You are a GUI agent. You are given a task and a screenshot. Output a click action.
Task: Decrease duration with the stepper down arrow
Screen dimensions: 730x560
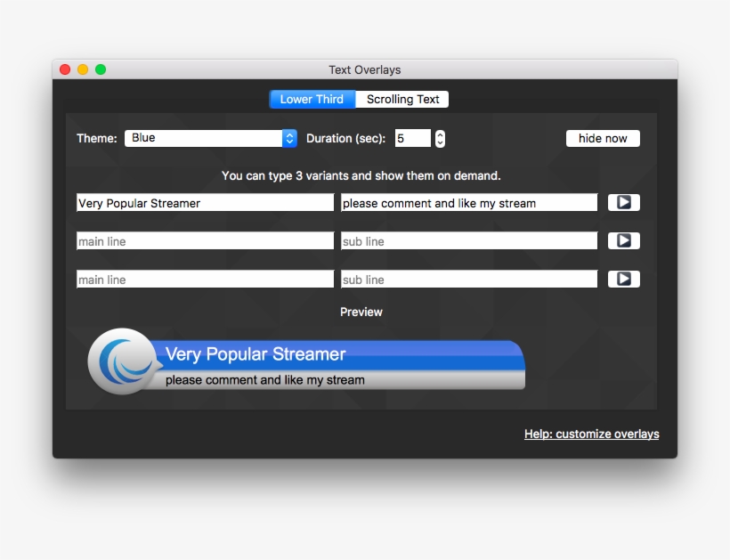pyautogui.click(x=440, y=142)
